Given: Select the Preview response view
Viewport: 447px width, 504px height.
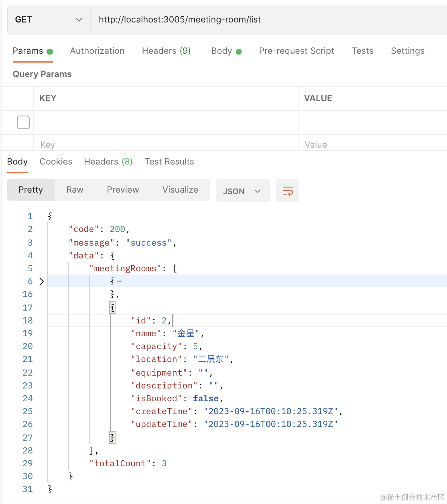Looking at the screenshot, I should click(x=123, y=190).
